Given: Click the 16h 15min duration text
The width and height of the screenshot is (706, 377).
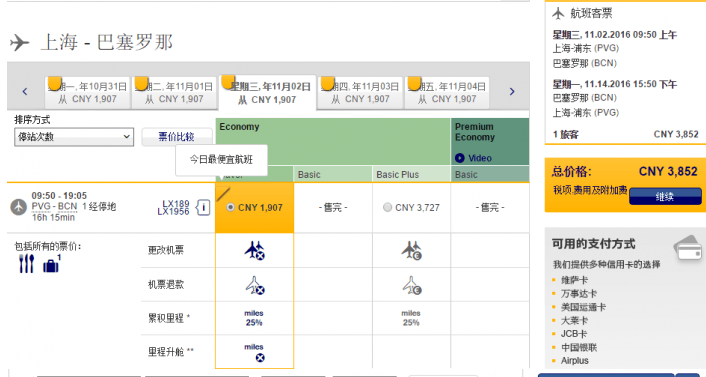Looking at the screenshot, I should point(53,217).
